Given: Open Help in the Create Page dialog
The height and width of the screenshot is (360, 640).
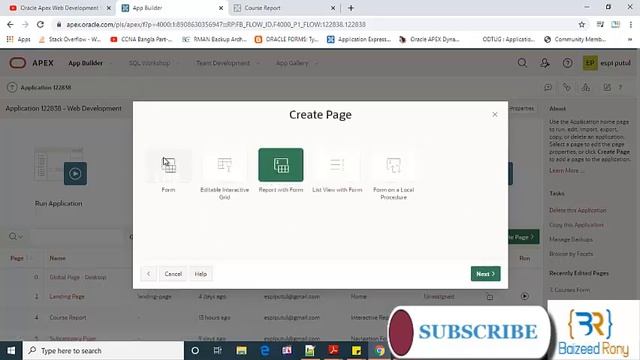Looking at the screenshot, I should point(200,274).
